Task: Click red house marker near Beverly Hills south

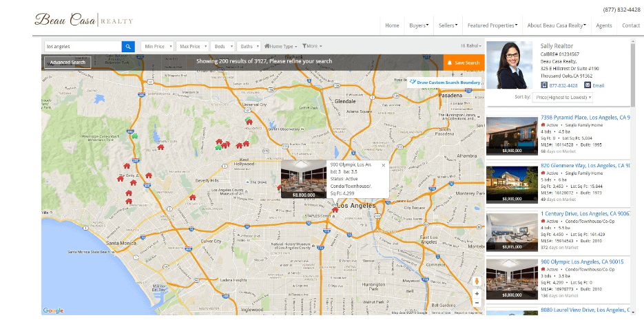Action: click(192, 197)
